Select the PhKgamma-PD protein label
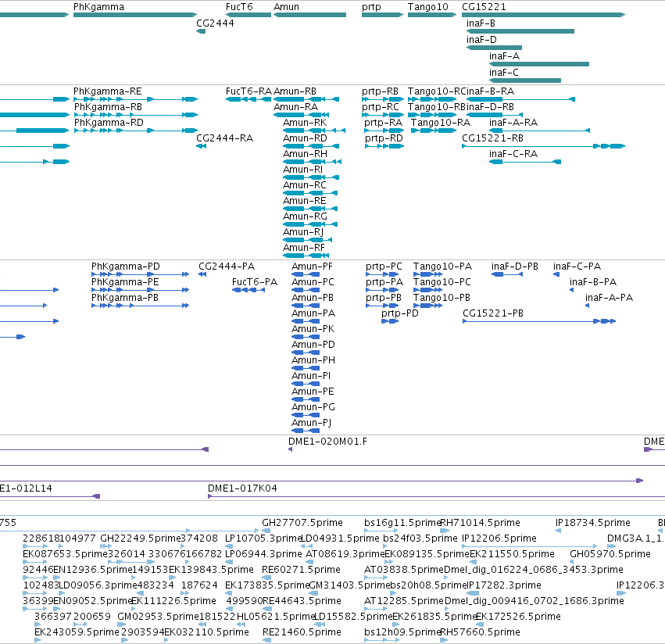The height and width of the screenshot is (644, 665). 126,267
